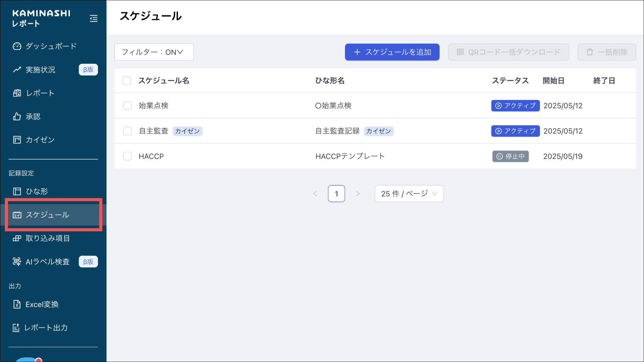Open the カイゼン board icon

point(17,140)
